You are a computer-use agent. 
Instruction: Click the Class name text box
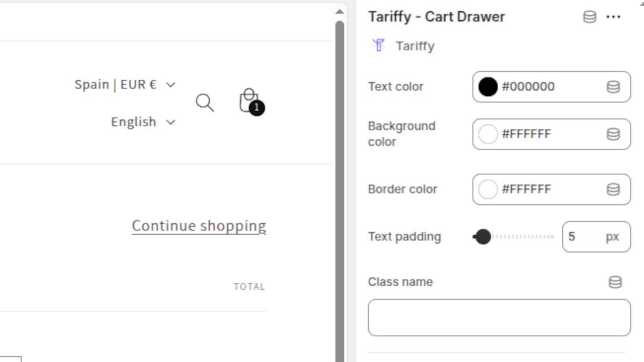tap(499, 317)
